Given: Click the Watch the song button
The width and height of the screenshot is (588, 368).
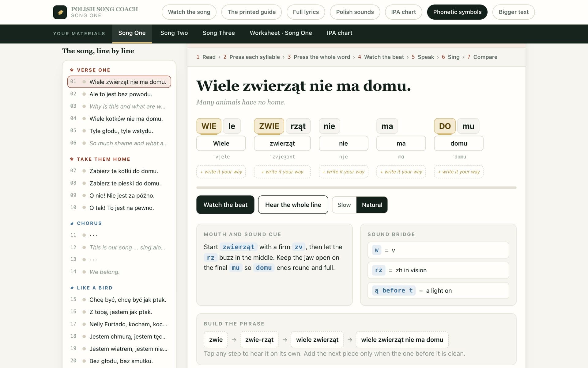Looking at the screenshot, I should point(189,12).
